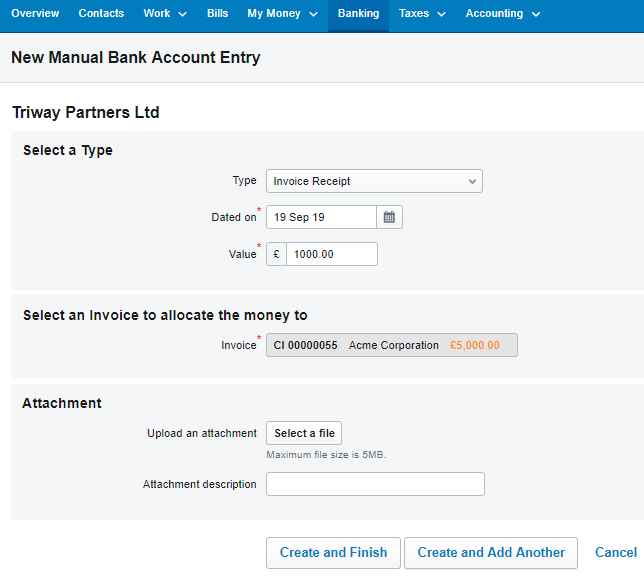The height and width of the screenshot is (576, 644).
Task: Focus the Dated on field
Action: click(x=321, y=217)
